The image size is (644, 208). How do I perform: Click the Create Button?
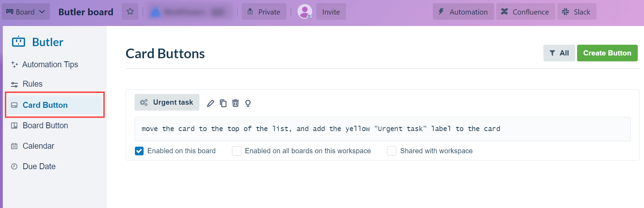click(607, 53)
